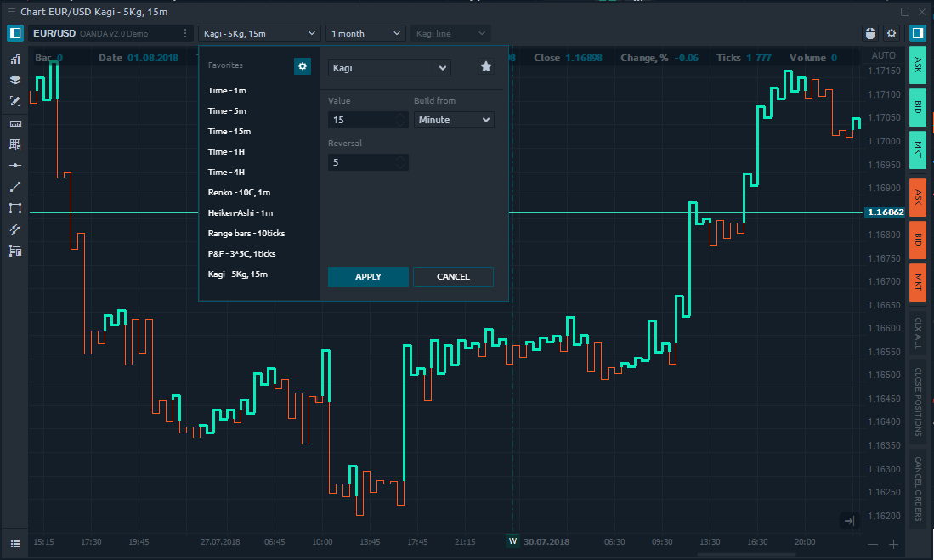Open the layers/overlays icon in left sidebar

tap(15, 80)
